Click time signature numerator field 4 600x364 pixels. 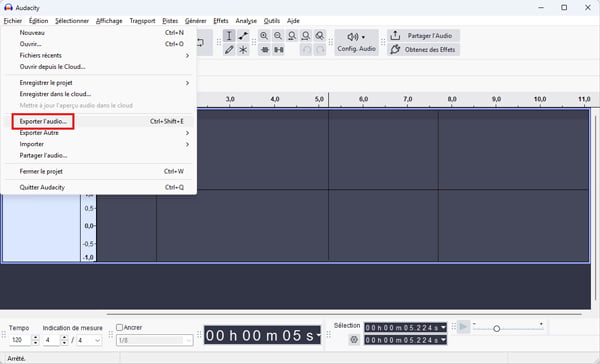point(52,340)
